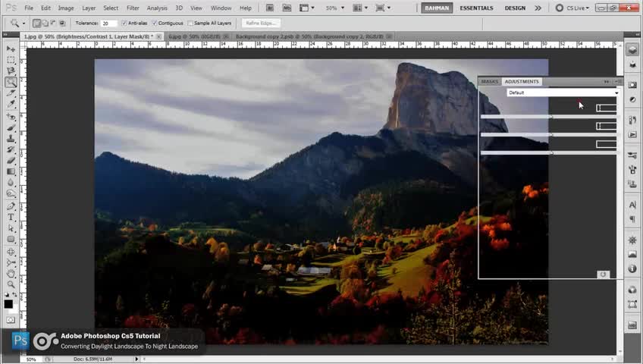This screenshot has height=364, width=643.
Task: Select the Hand tool
Action: click(x=11, y=274)
